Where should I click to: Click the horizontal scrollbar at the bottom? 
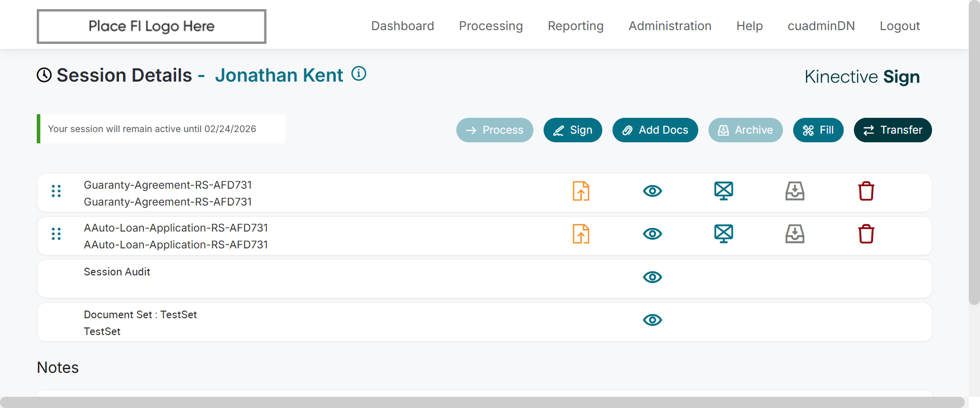coord(482,402)
